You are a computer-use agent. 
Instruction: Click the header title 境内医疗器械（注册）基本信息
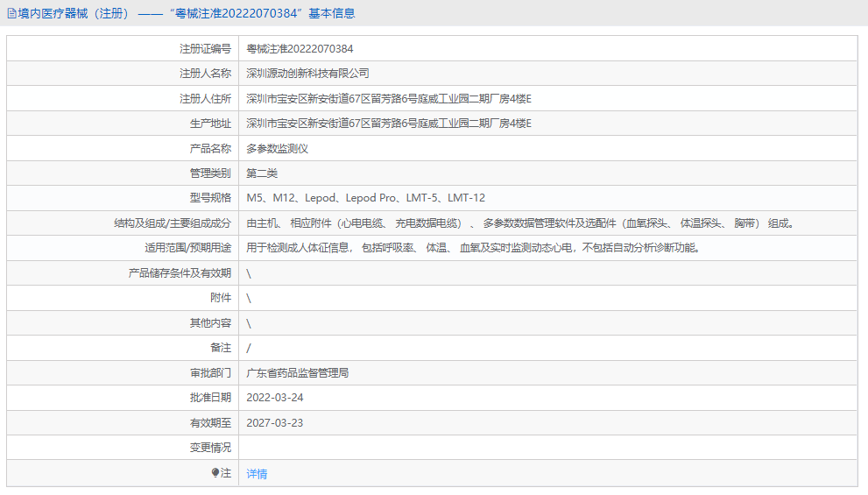click(187, 13)
